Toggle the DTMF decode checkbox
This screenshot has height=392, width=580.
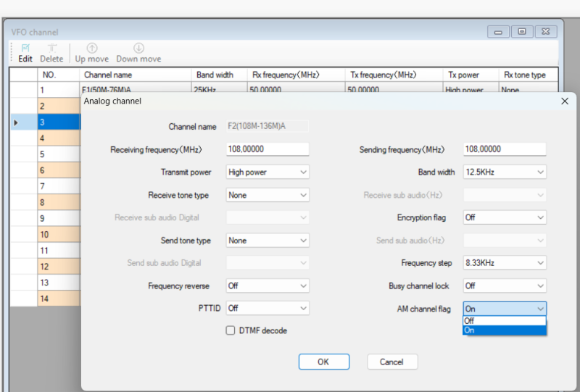(231, 330)
